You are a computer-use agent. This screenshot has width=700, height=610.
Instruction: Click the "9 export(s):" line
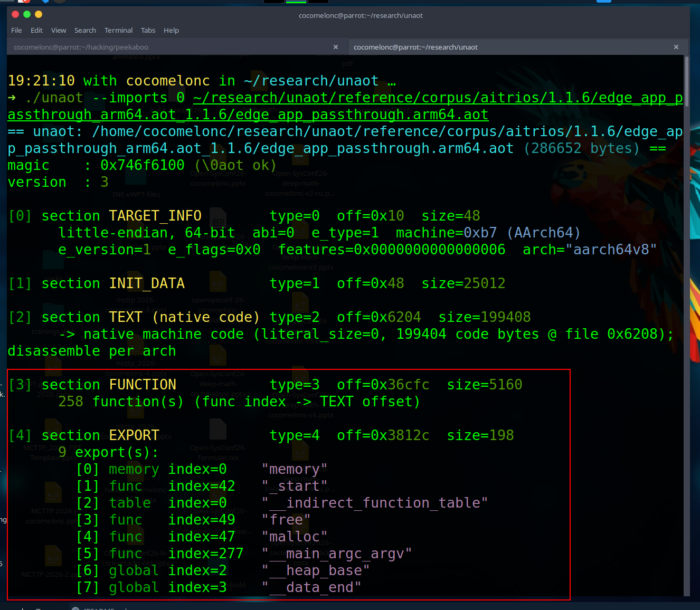[109, 452]
